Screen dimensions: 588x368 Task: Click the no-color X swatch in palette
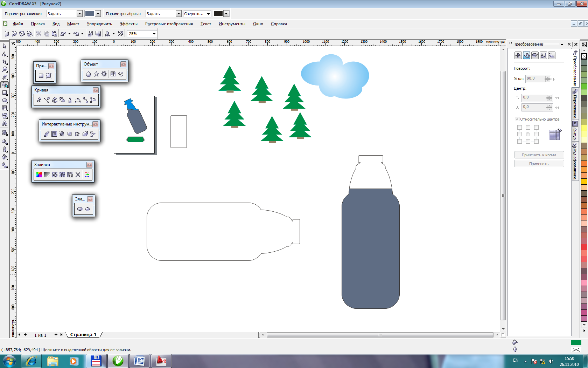tap(584, 56)
